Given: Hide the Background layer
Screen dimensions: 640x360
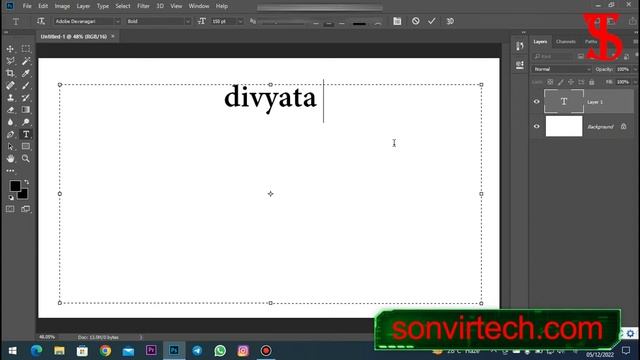Looking at the screenshot, I should 536,127.
